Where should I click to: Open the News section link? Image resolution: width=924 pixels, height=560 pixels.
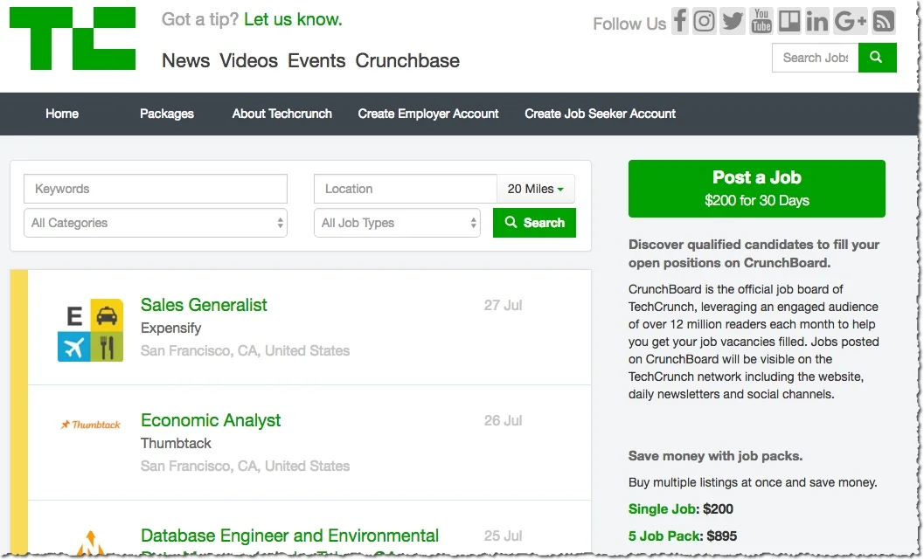185,60
